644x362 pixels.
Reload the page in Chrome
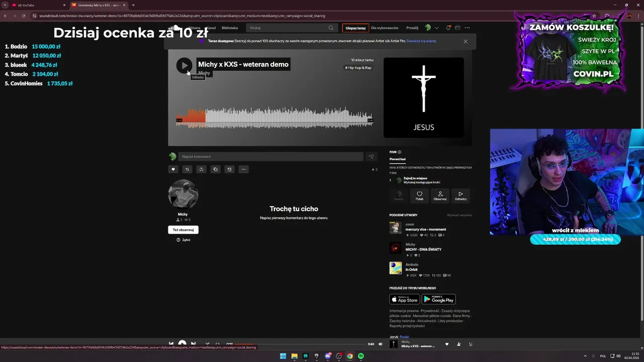click(x=23, y=16)
